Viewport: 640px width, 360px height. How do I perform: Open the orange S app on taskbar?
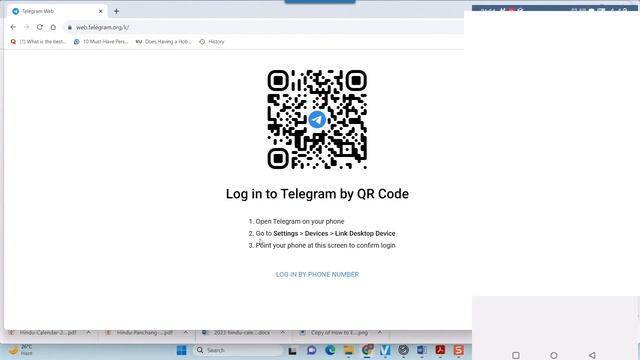point(458,350)
